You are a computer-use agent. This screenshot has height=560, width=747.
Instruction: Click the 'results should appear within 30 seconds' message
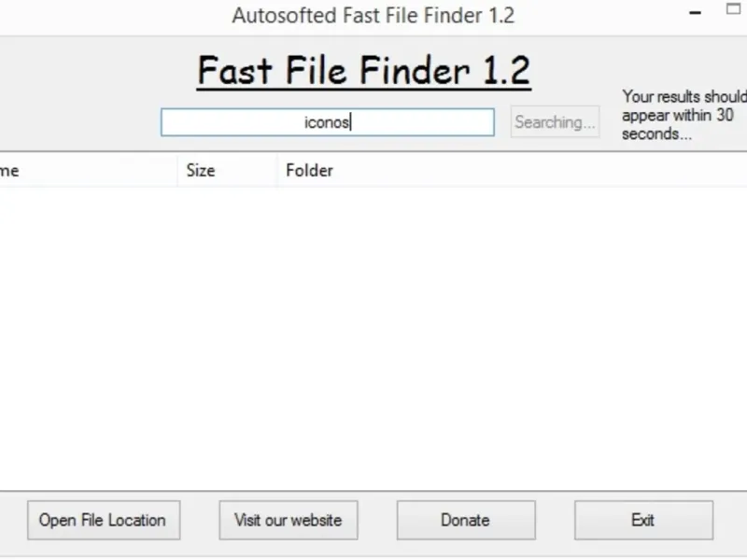684,115
